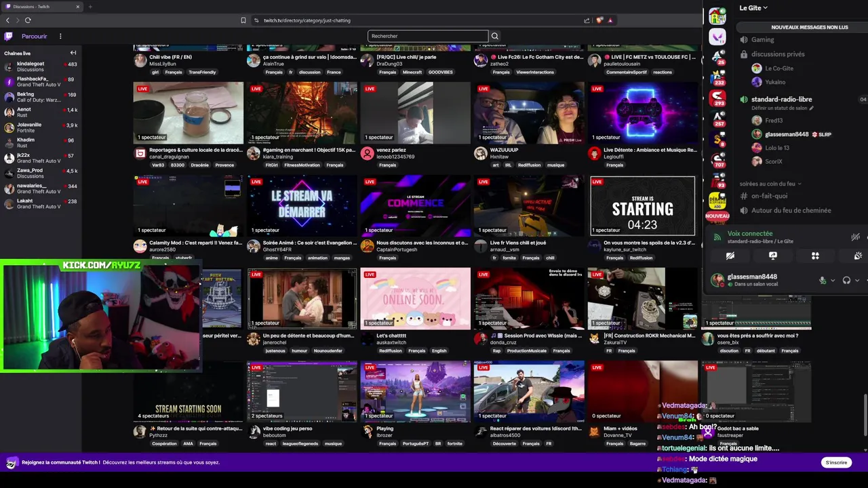Viewport: 868px width, 488px height.
Task: Click Lolo le 13 voice participant
Action: (777, 148)
